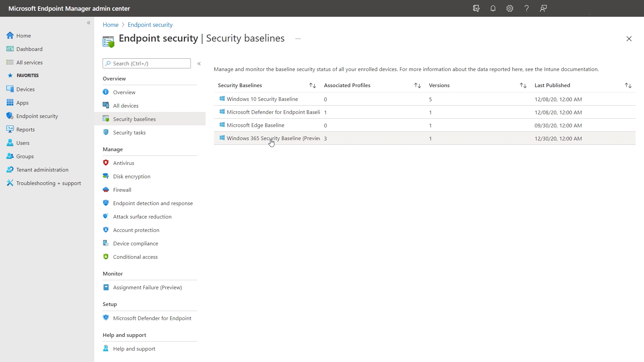Click the Endpoint detection and response icon
The width and height of the screenshot is (644, 362).
(x=106, y=203)
